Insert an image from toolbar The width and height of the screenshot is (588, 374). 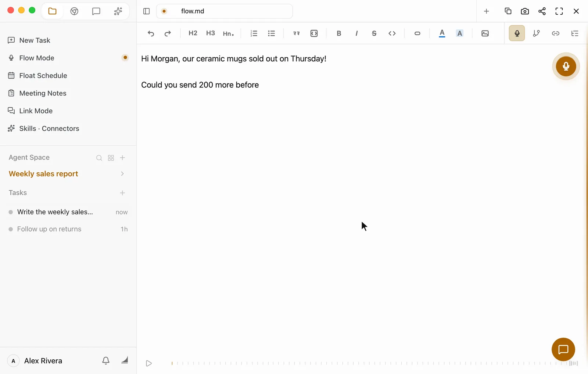click(x=485, y=33)
